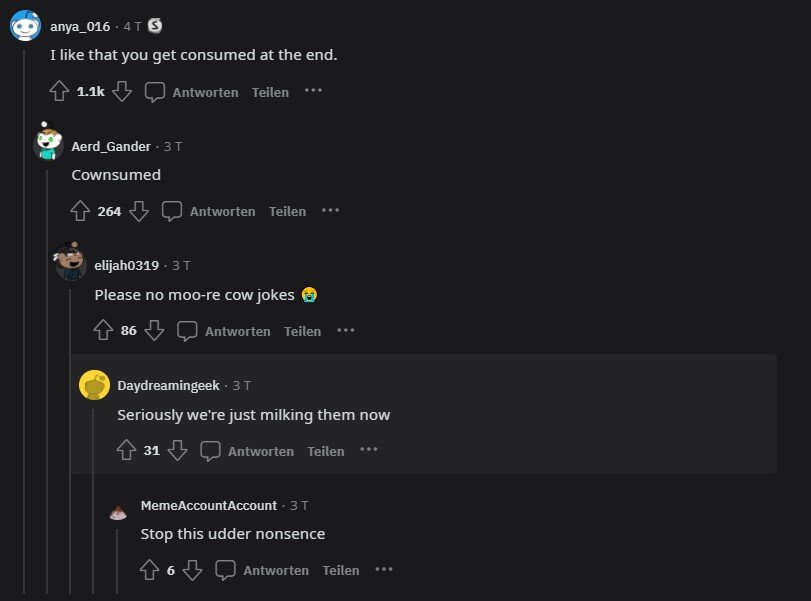Collapse thread using line under anya_016's avatar
Image resolution: width=811 pixels, height=601 pixels.
click(25, 300)
